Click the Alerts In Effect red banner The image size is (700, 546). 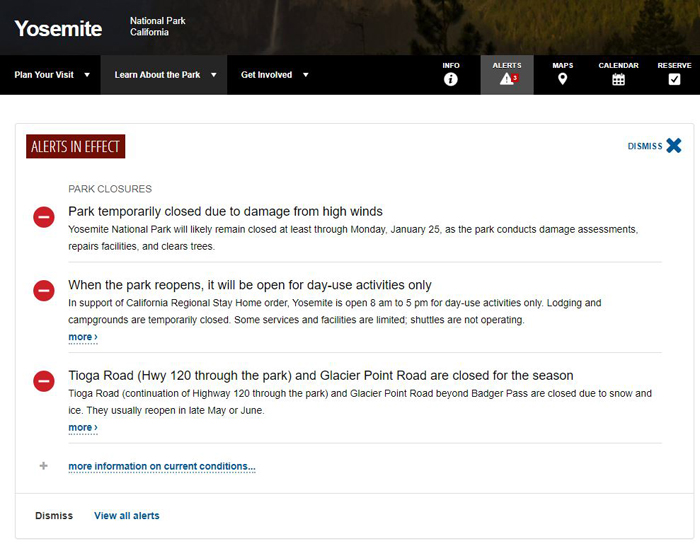click(x=75, y=146)
